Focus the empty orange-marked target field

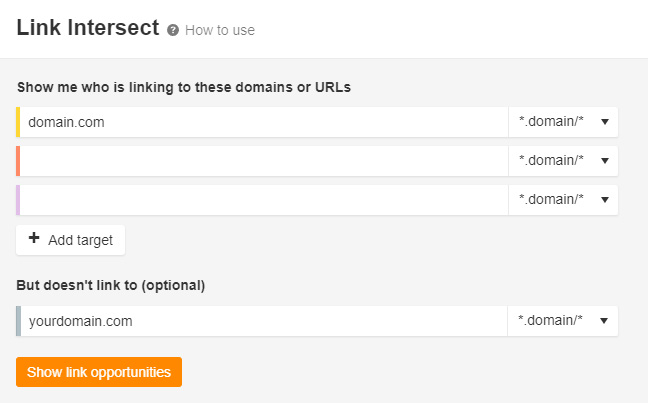tap(264, 161)
